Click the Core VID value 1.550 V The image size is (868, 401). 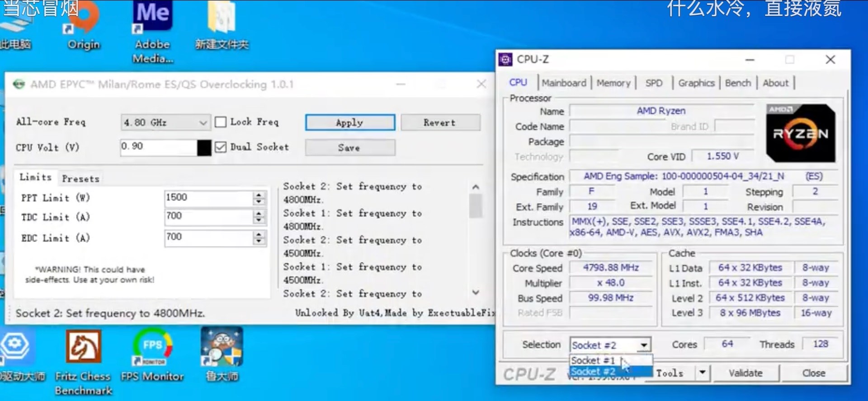722,156
